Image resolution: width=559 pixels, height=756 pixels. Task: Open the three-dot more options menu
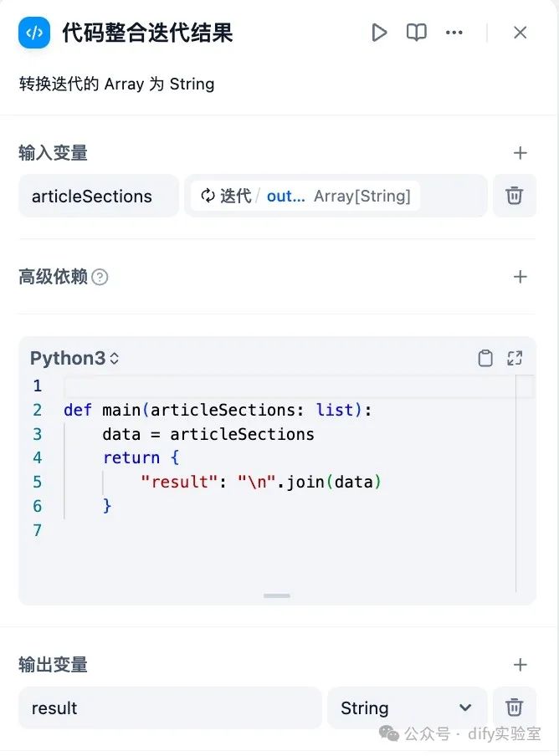pyautogui.click(x=454, y=33)
